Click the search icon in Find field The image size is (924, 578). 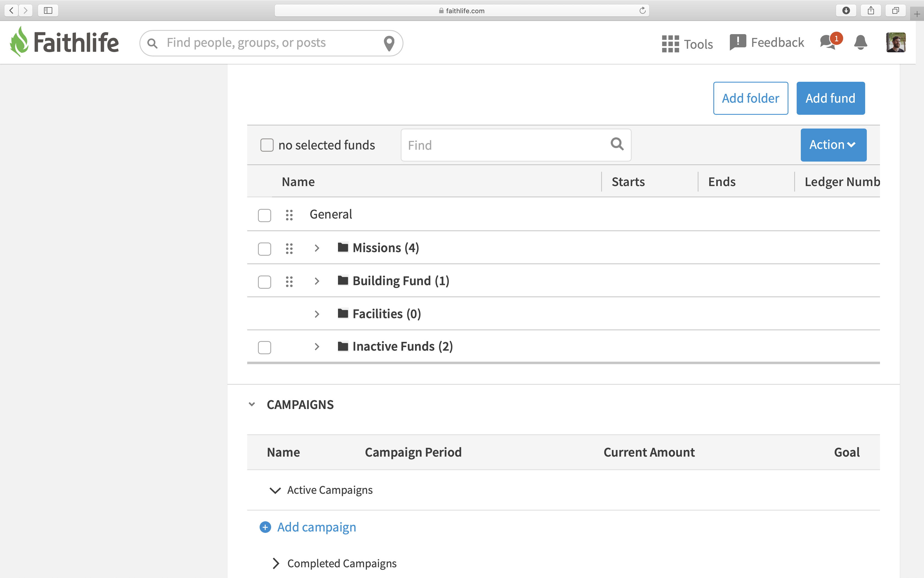(617, 144)
